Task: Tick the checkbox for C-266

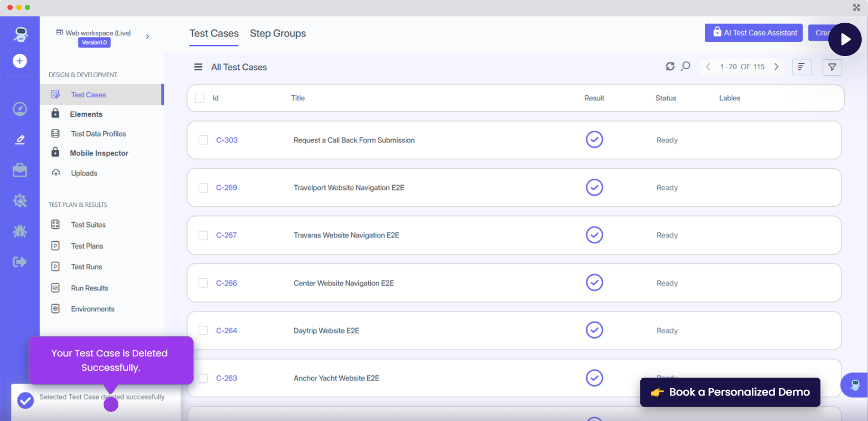Action: (x=203, y=283)
